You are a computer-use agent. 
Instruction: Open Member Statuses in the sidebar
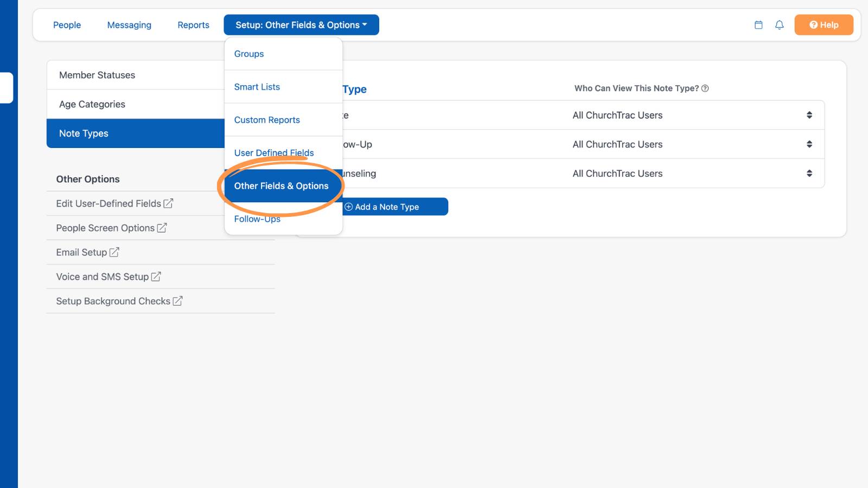click(x=136, y=75)
